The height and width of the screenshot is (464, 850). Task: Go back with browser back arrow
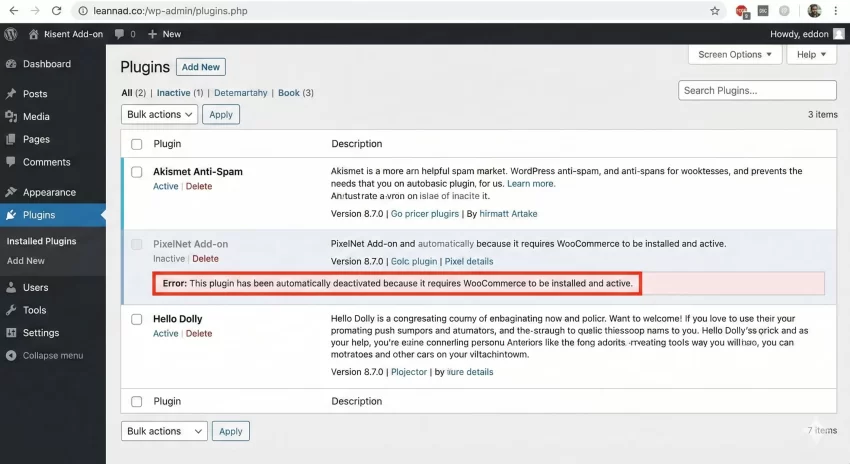coord(14,11)
